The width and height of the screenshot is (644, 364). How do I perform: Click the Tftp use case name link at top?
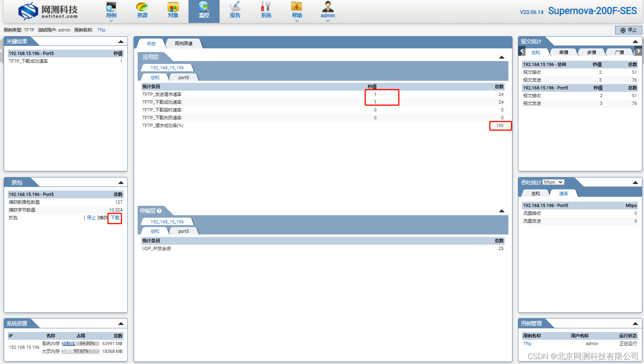coord(101,30)
